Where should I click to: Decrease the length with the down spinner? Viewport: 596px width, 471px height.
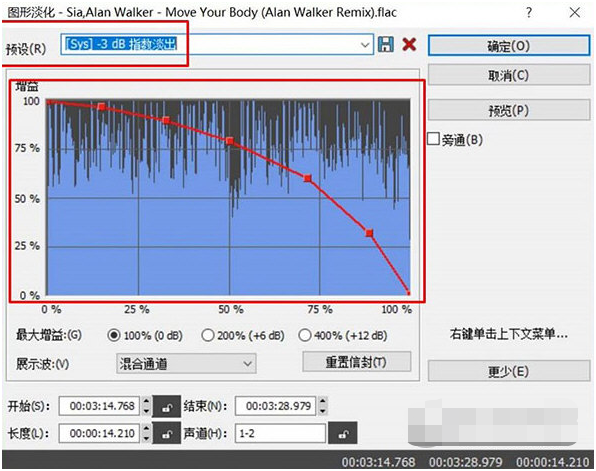pyautogui.click(x=146, y=438)
